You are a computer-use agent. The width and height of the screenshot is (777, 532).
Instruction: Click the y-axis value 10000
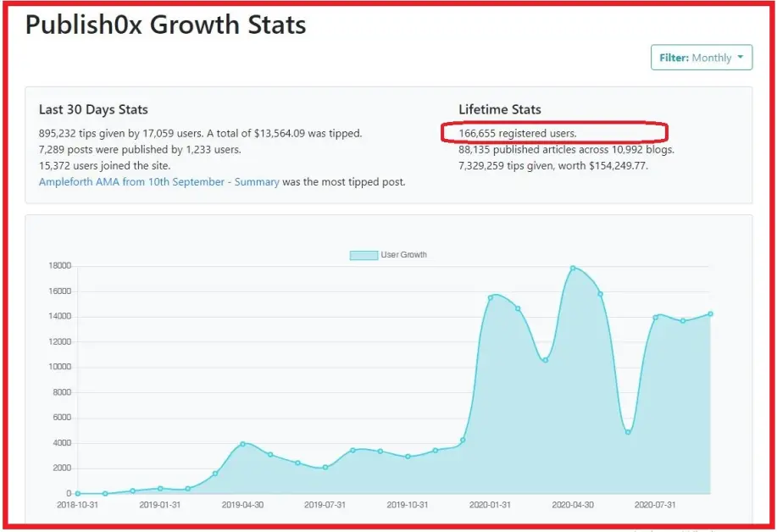coord(60,367)
